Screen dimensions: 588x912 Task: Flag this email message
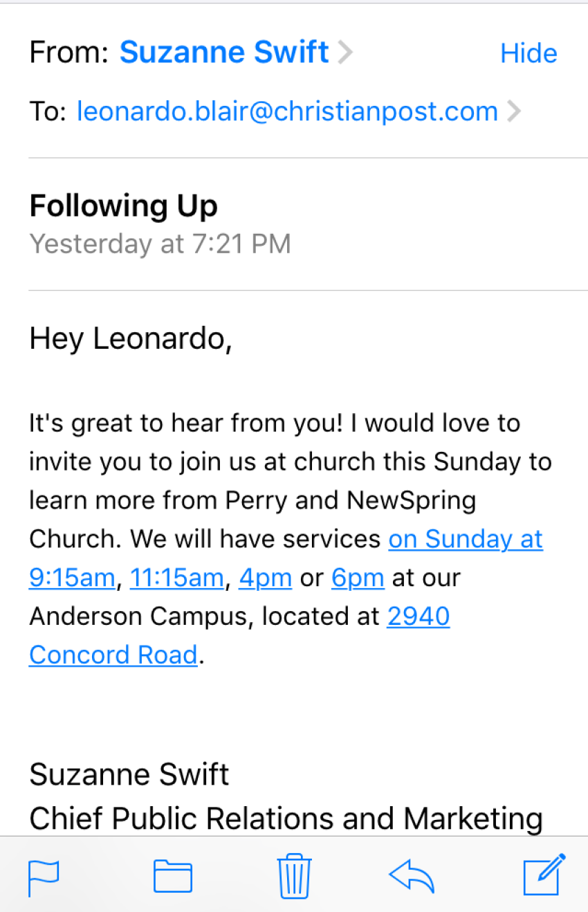point(44,877)
